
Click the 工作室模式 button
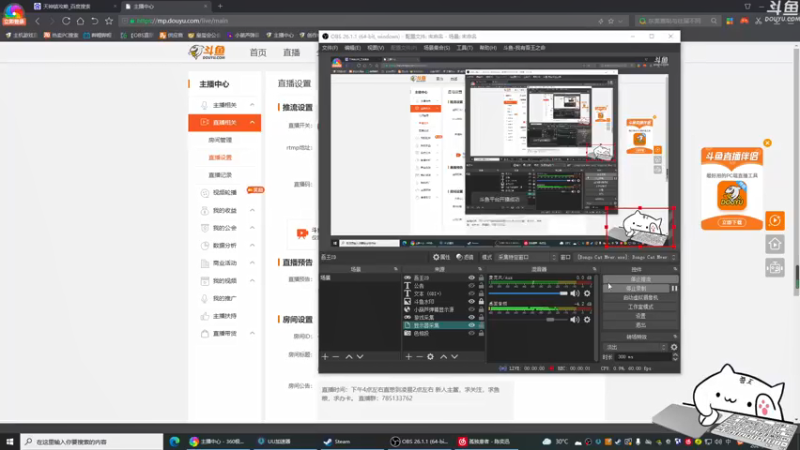click(x=640, y=307)
